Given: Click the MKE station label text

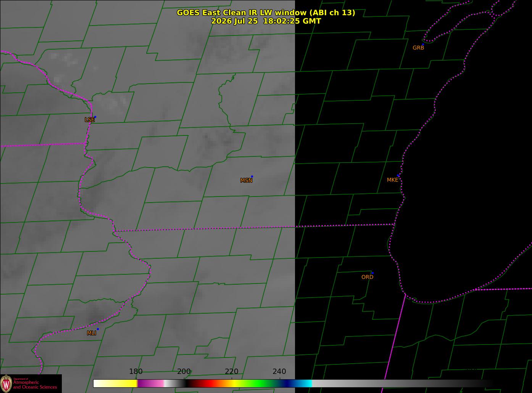Looking at the screenshot, I should coord(392,180).
